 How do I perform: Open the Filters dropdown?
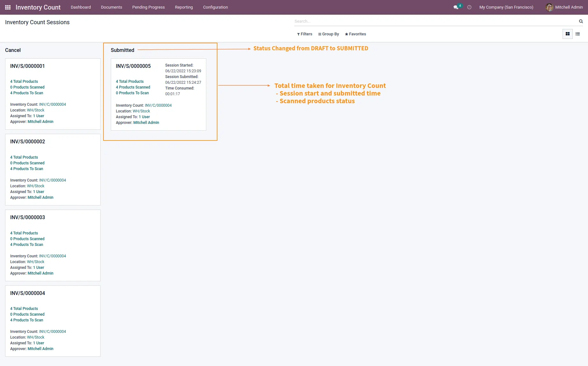click(305, 34)
